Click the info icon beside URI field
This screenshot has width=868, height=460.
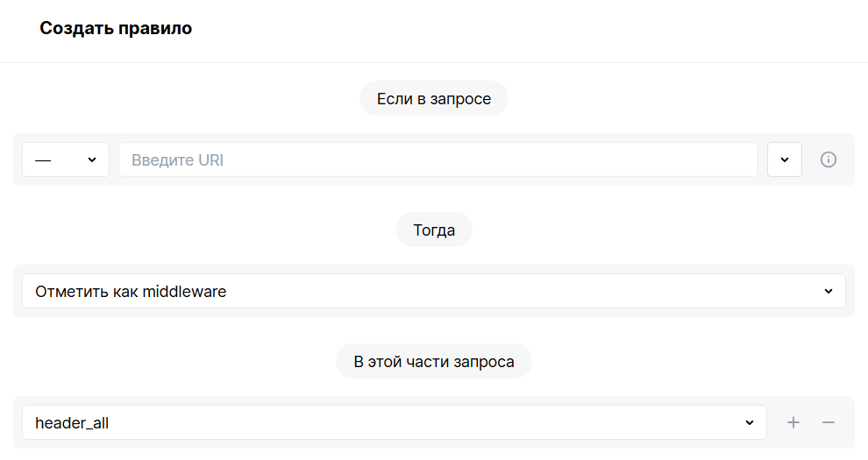pos(829,159)
